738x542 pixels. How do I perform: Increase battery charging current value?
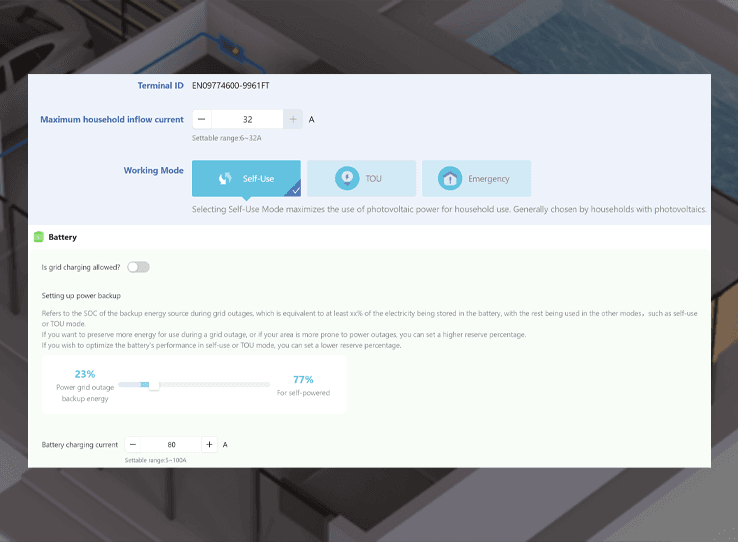(x=209, y=444)
